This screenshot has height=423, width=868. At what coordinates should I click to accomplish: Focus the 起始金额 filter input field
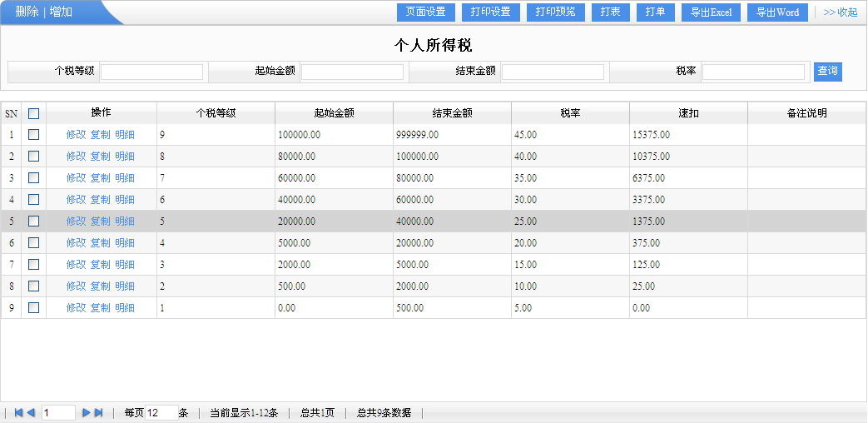pyautogui.click(x=352, y=72)
